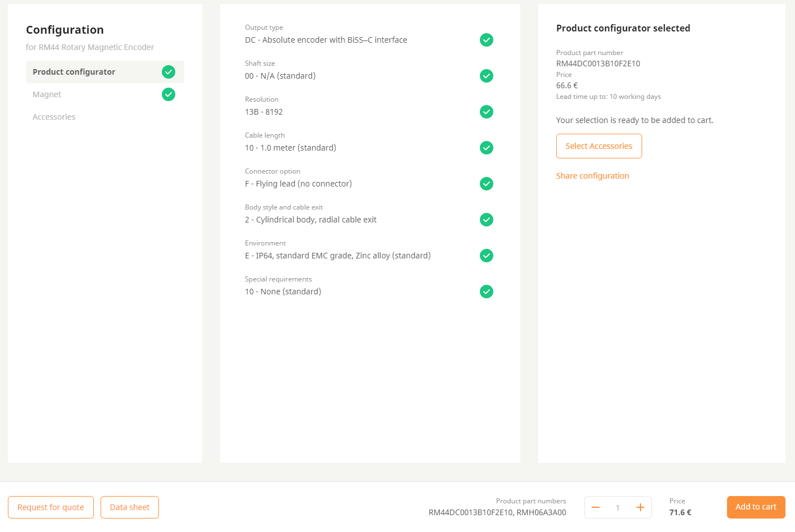Image resolution: width=795 pixels, height=532 pixels.
Task: Click the quantity input field
Action: 617,507
